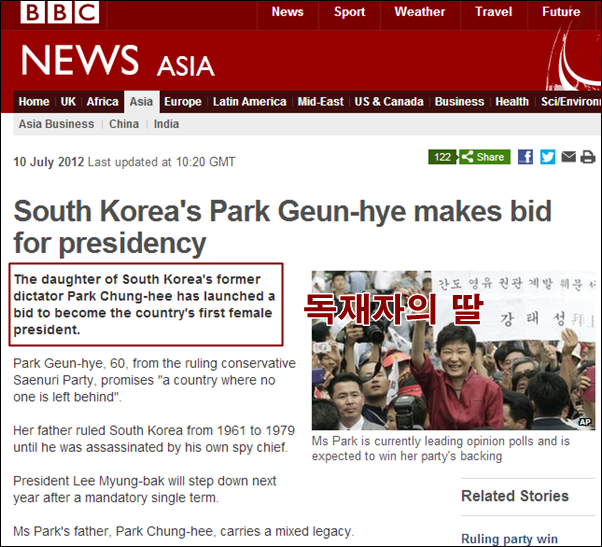Select the Health section tab

[512, 102]
